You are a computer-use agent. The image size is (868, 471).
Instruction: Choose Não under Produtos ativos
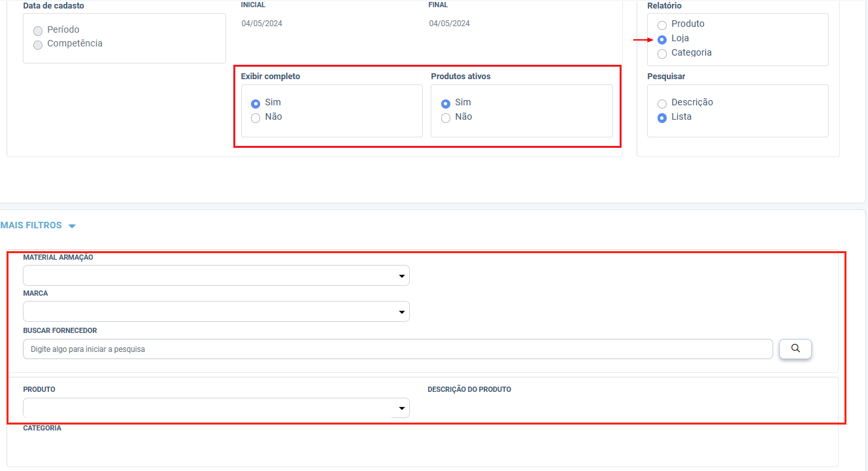[446, 118]
